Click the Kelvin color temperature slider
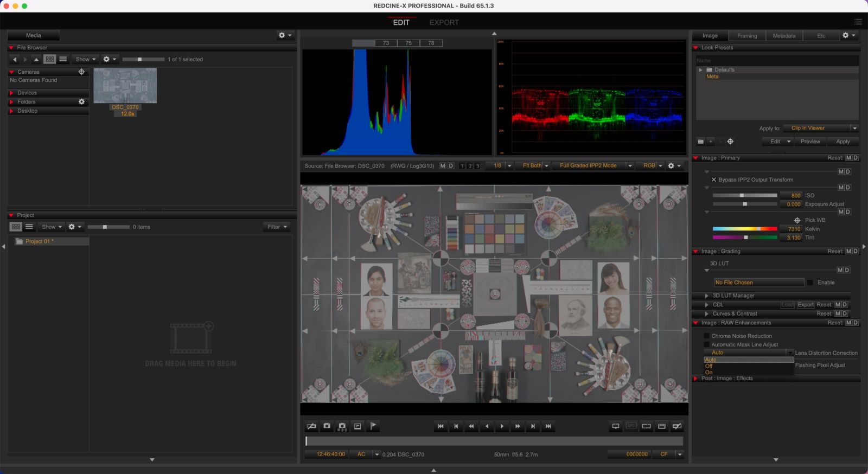Screen dimensions: 868x474 tap(744, 229)
